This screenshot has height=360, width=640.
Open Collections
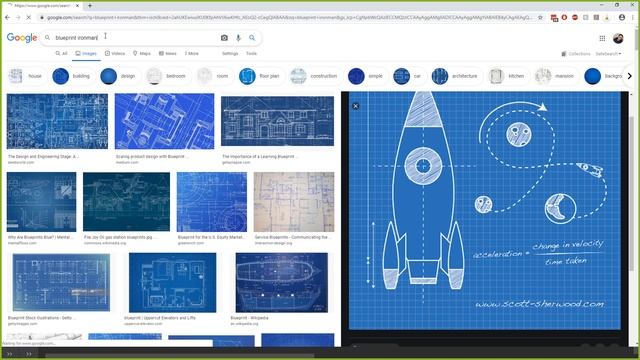click(x=576, y=54)
